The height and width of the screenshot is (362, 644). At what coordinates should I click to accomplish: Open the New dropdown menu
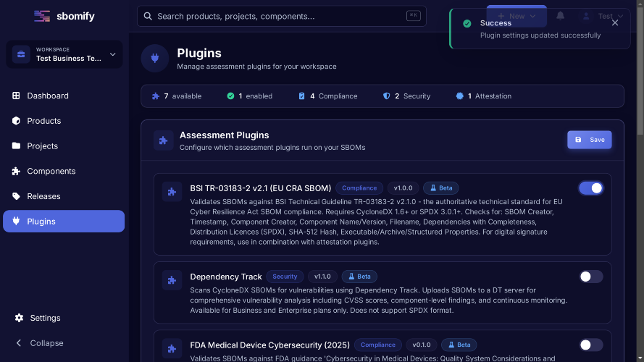[517, 16]
